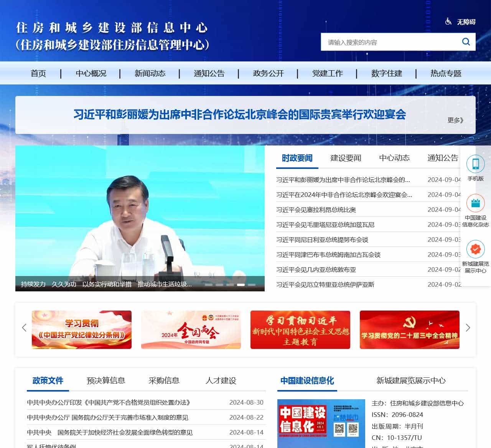Open the 政务公开 navigation menu
Screen dimensions: 491x448
click(268, 73)
